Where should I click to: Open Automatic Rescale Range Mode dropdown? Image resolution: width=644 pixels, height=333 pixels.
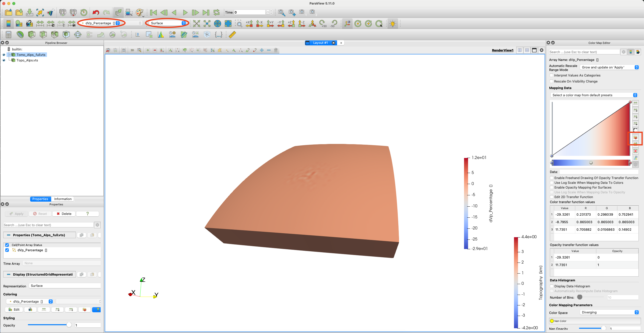(x=609, y=67)
